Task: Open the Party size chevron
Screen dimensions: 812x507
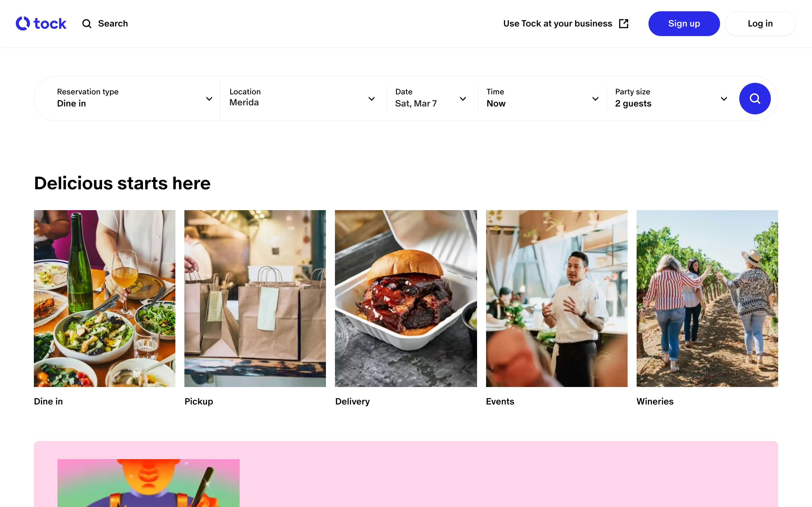Action: click(724, 99)
